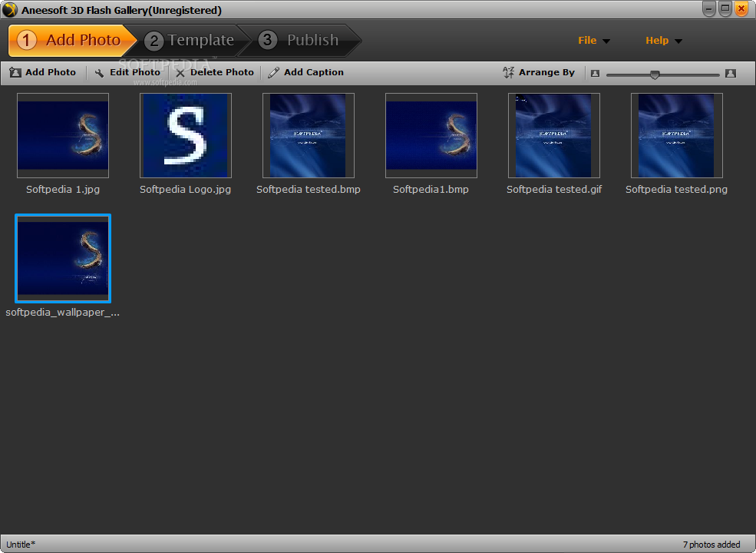Screen dimensions: 756x553
Task: Click the thumbnail size slider handle
Action: [654, 75]
